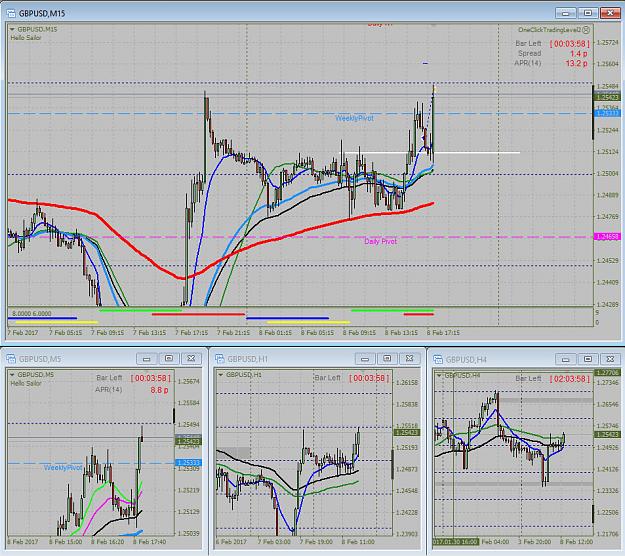Image resolution: width=625 pixels, height=556 pixels.
Task: Click the '7 Feb 2017' label on M15 time axis
Action: (x=23, y=332)
